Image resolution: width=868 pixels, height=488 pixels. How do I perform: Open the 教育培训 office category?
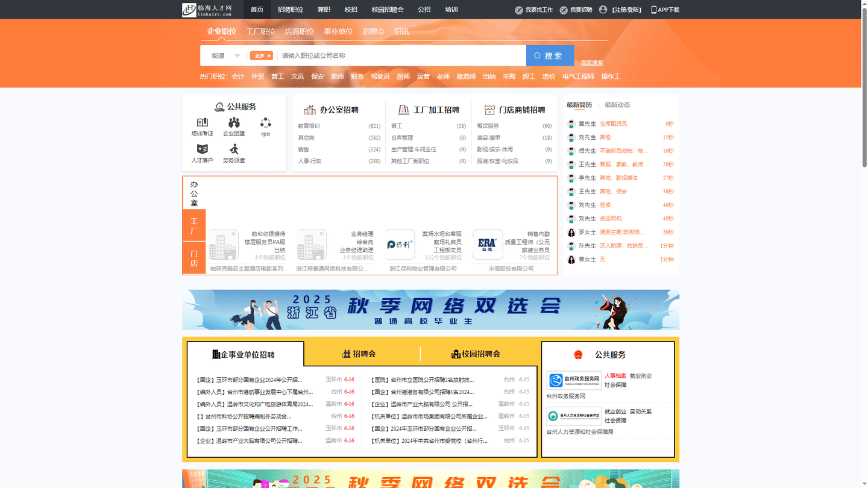pos(309,126)
